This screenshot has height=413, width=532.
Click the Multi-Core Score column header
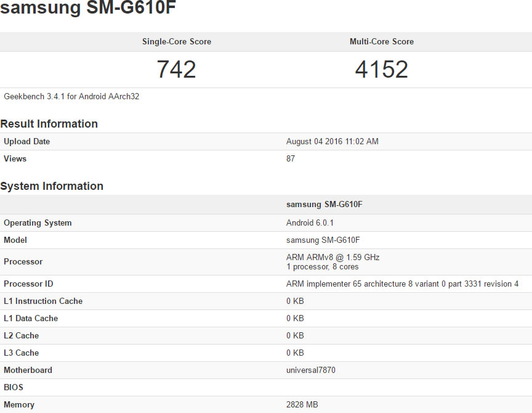tap(382, 42)
